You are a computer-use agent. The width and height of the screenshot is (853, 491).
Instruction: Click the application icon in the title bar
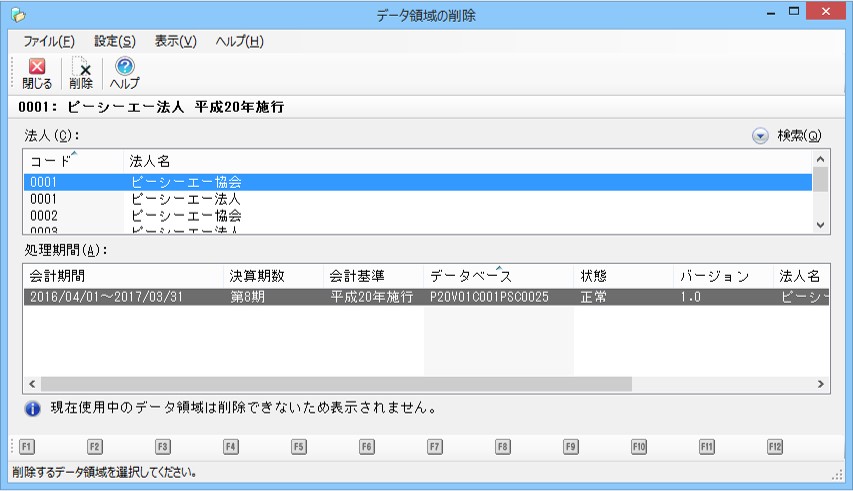(17, 15)
